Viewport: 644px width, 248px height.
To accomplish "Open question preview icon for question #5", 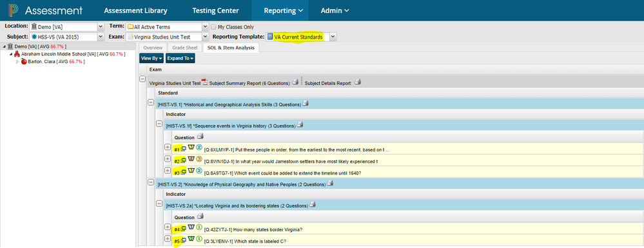I will tap(184, 240).
